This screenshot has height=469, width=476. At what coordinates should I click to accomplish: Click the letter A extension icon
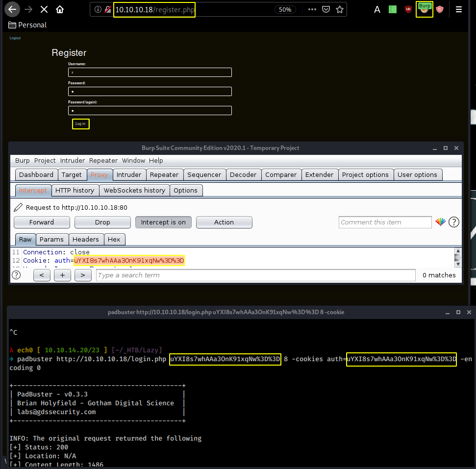(377, 10)
